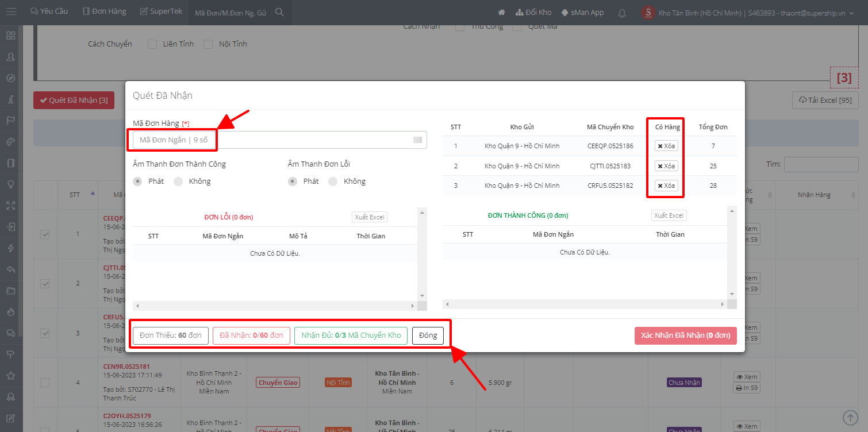Open the Đơn Hàng menu
Viewport: 868px width, 432px height.
pos(104,11)
